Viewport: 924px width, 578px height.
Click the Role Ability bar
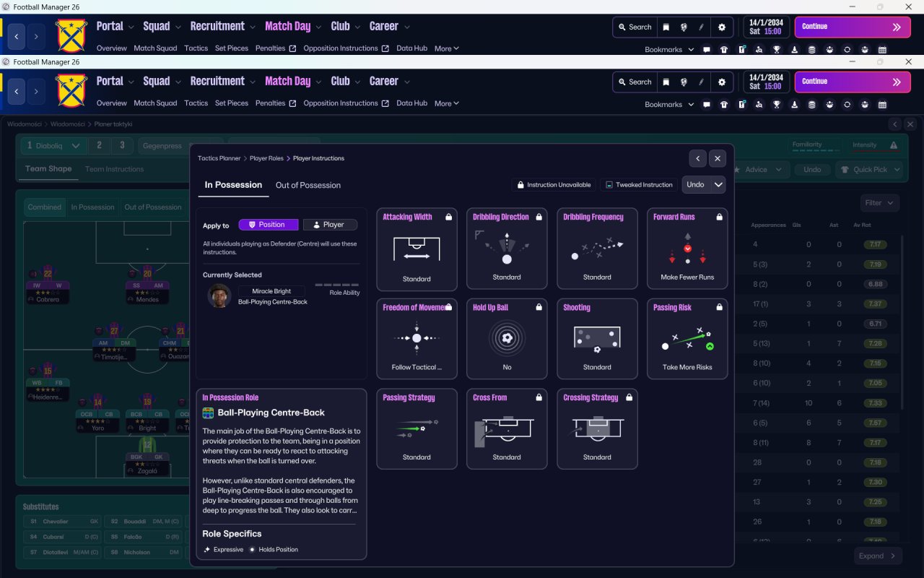pos(337,285)
